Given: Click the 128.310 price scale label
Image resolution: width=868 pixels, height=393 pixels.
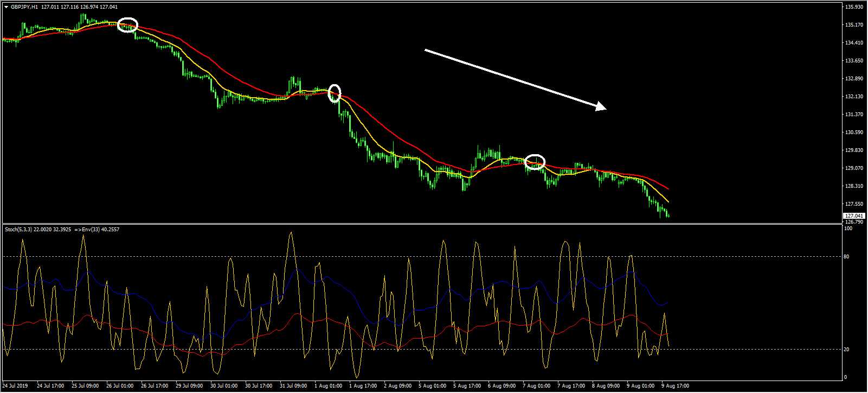Looking at the screenshot, I should [853, 186].
